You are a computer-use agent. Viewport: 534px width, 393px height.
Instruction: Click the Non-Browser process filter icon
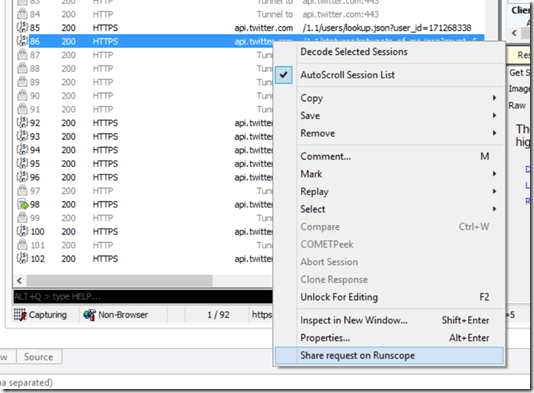[x=90, y=315]
